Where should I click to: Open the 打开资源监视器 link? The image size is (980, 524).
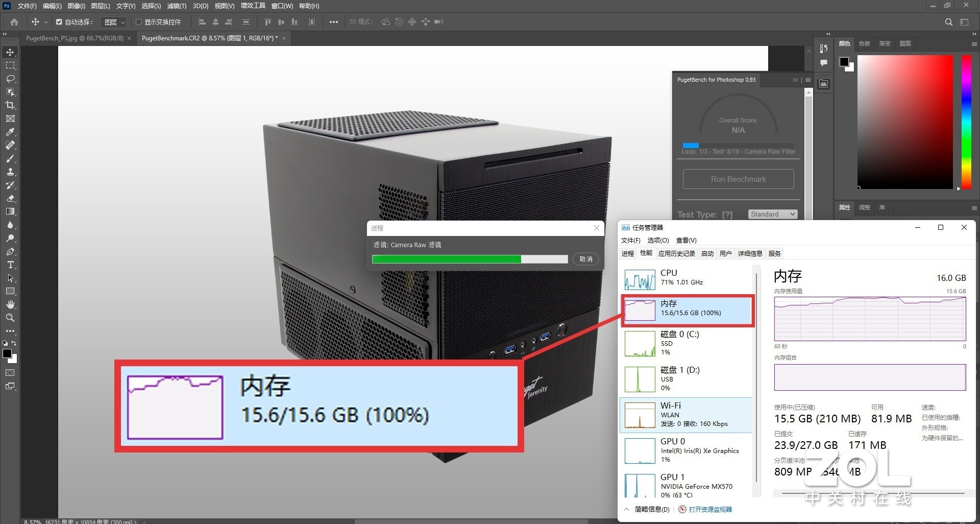(710, 509)
